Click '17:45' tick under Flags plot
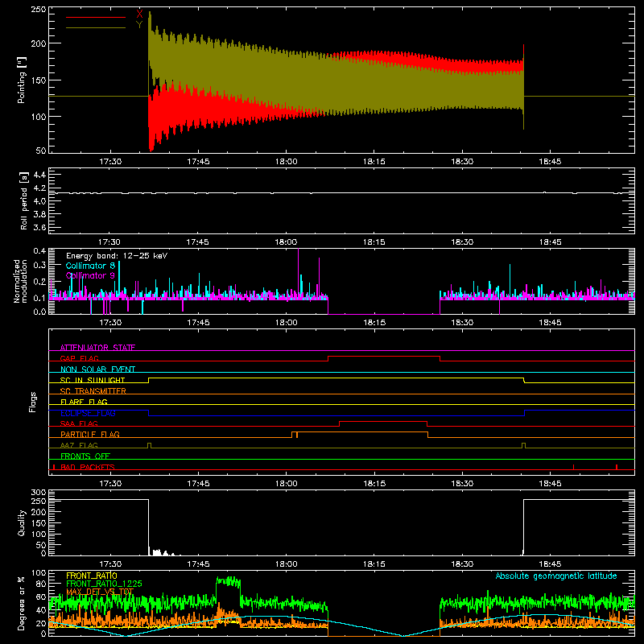 pos(198,484)
